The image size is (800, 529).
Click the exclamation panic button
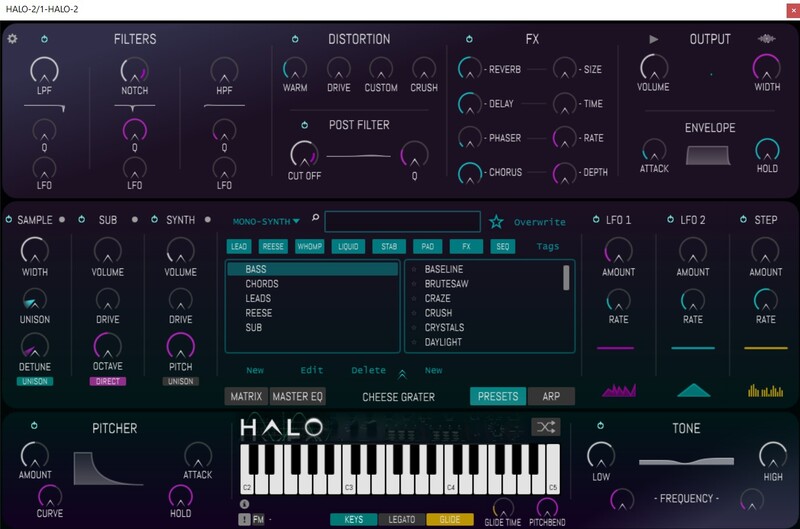tap(244, 519)
